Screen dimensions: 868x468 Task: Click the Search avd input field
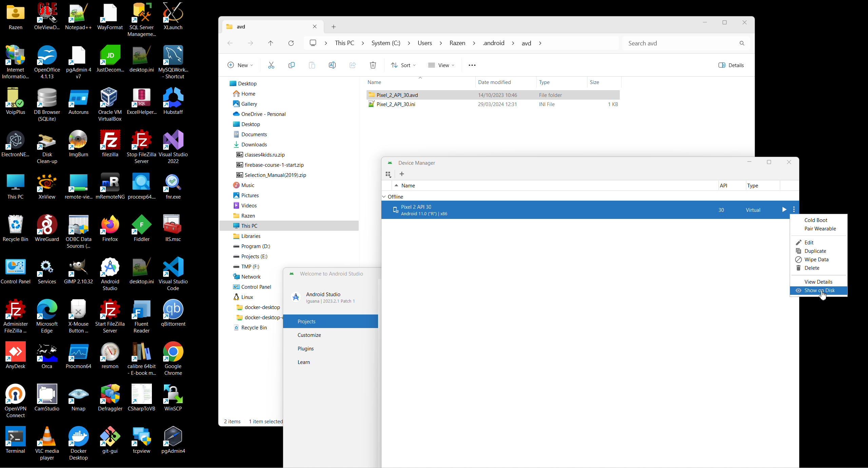[678, 43]
